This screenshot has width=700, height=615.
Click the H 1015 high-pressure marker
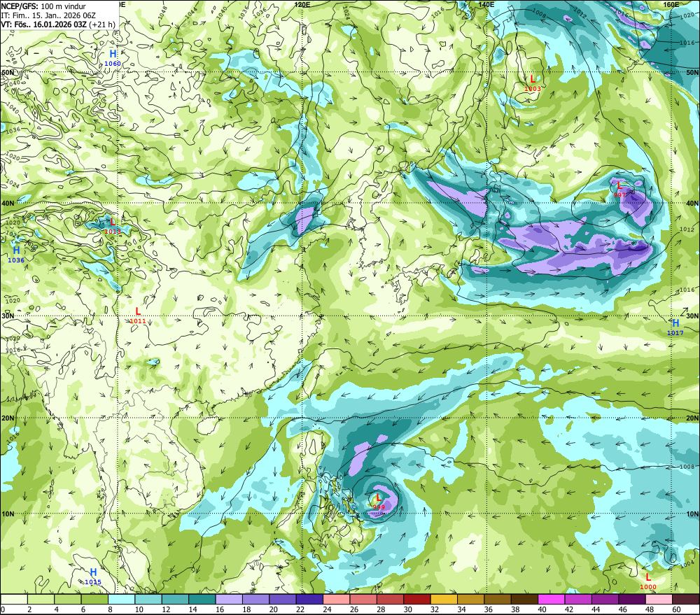coord(93,577)
